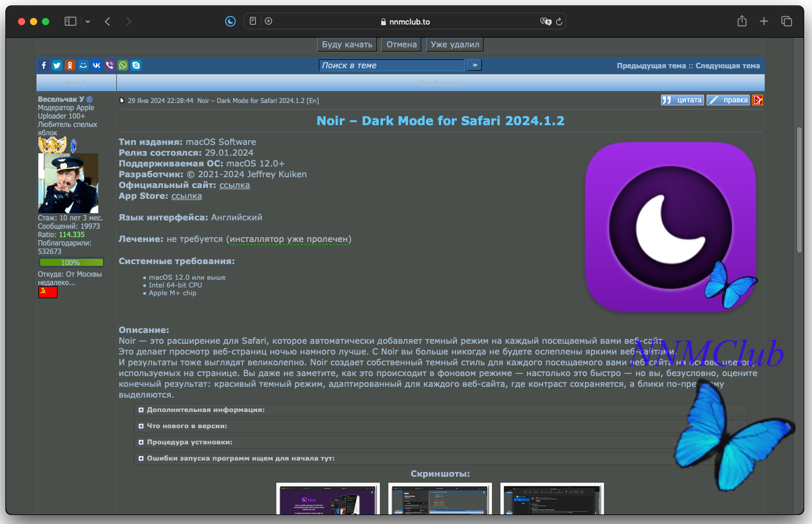Open the second screenshot thumbnail
Image resolution: width=812 pixels, height=524 pixels.
(440, 499)
